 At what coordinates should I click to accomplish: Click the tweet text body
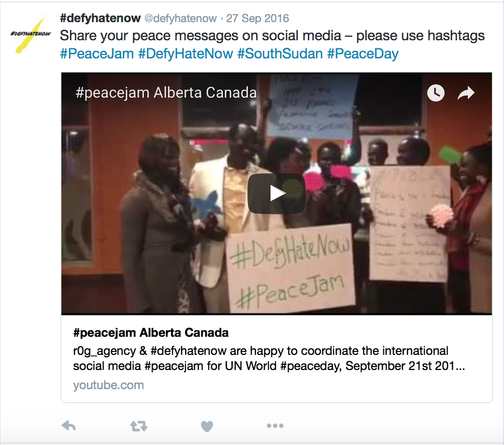click(x=272, y=44)
